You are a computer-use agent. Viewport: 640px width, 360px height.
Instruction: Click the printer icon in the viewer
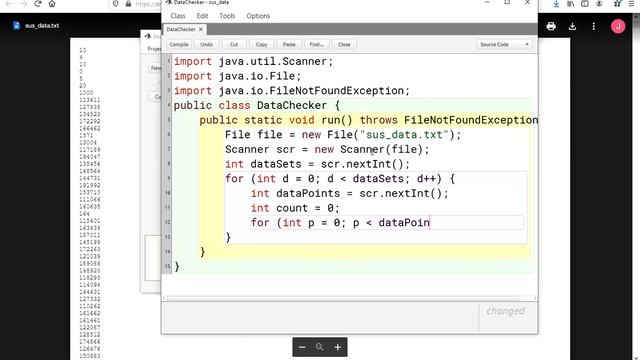[x=551, y=27]
